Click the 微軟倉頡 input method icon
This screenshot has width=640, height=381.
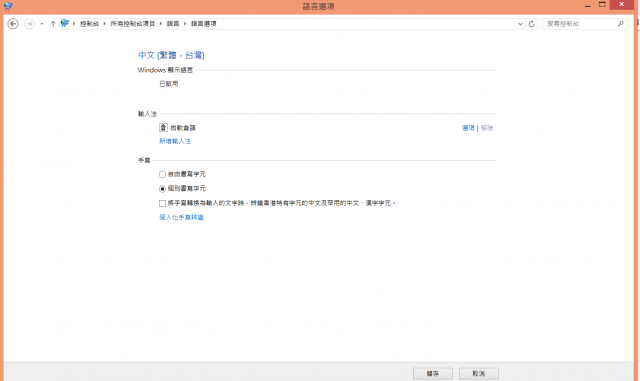163,127
